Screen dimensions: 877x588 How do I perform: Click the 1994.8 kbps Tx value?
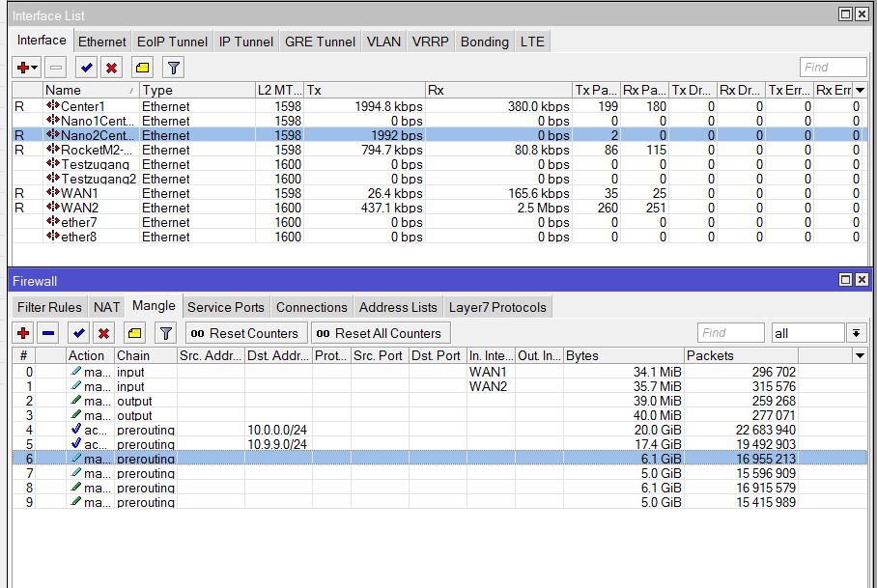(x=388, y=106)
